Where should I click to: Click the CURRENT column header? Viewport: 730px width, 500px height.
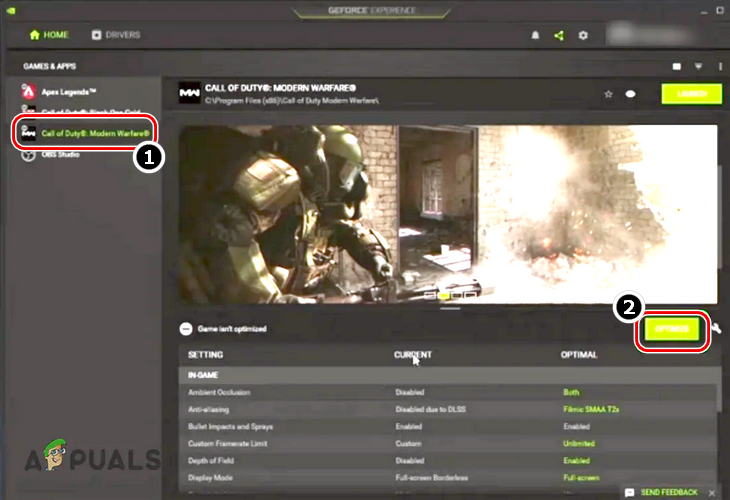click(412, 355)
